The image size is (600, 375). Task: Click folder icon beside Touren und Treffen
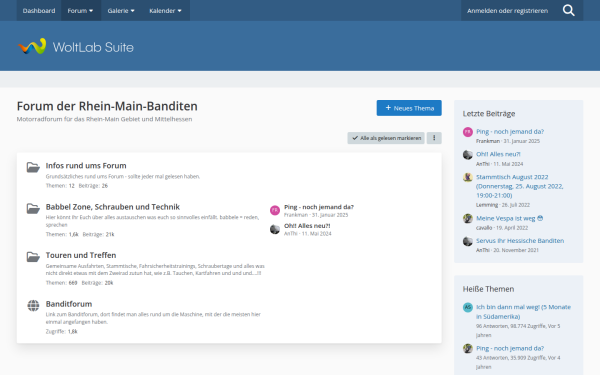click(33, 257)
